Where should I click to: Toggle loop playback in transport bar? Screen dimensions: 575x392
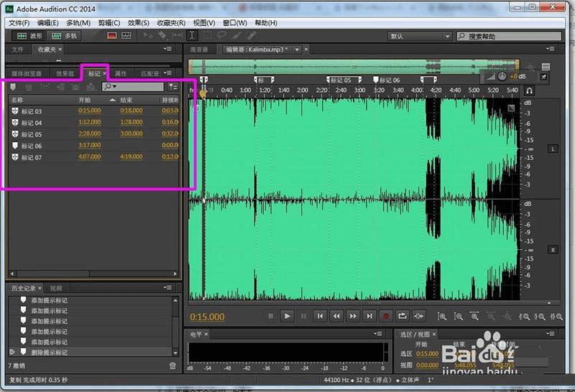[x=402, y=316]
